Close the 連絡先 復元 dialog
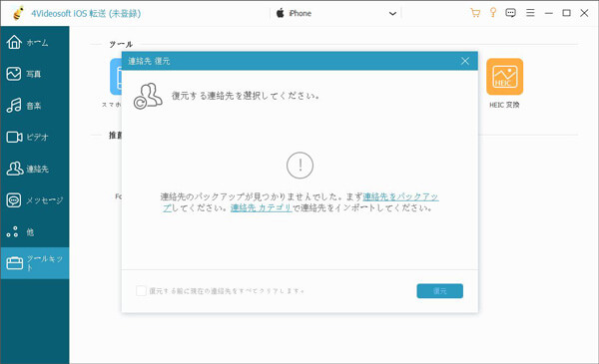The height and width of the screenshot is (364, 599). pos(465,61)
